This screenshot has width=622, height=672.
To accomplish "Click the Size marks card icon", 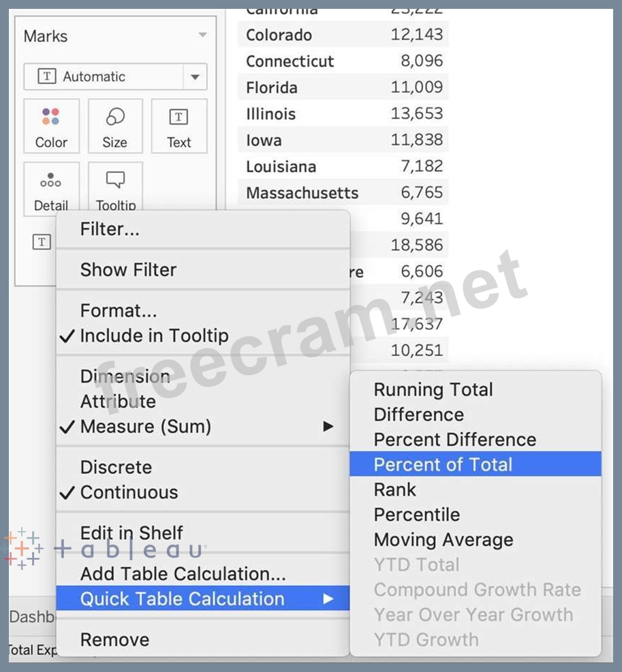I will coord(114,127).
